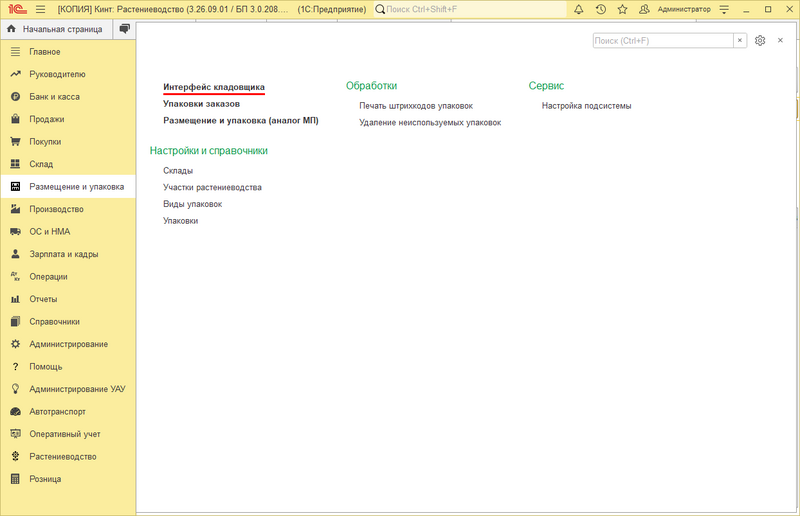Open discussions chat icon tab
The height and width of the screenshot is (516, 800).
pyautogui.click(x=124, y=29)
